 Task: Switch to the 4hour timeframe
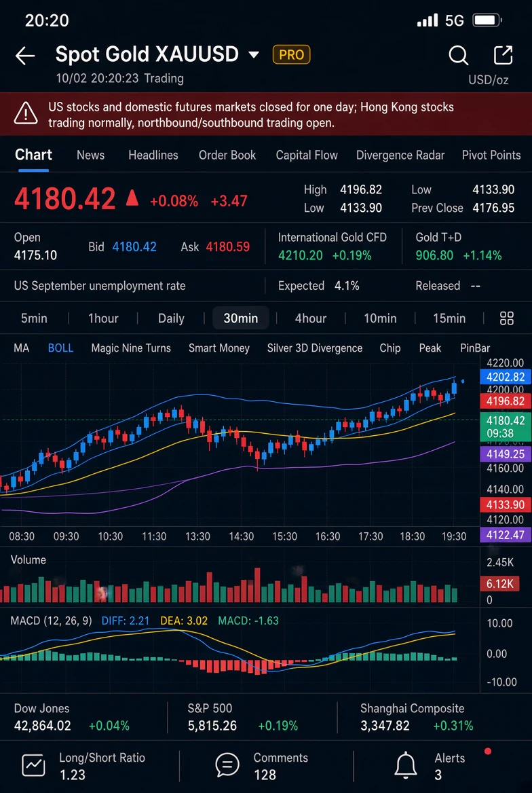tap(311, 318)
